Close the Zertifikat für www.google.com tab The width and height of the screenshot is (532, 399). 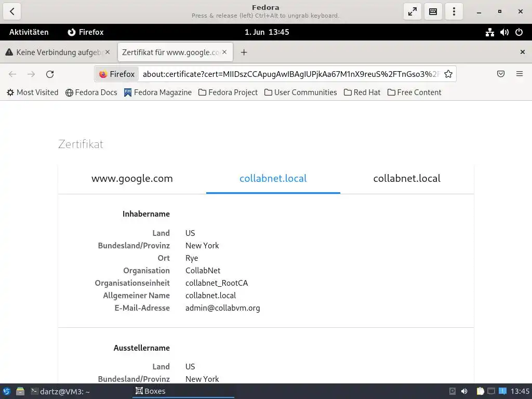tap(224, 52)
